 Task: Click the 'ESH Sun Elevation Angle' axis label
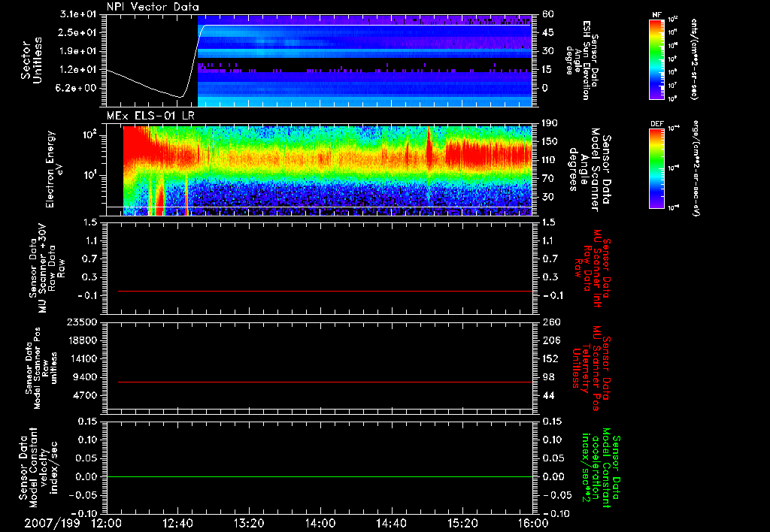[581, 60]
